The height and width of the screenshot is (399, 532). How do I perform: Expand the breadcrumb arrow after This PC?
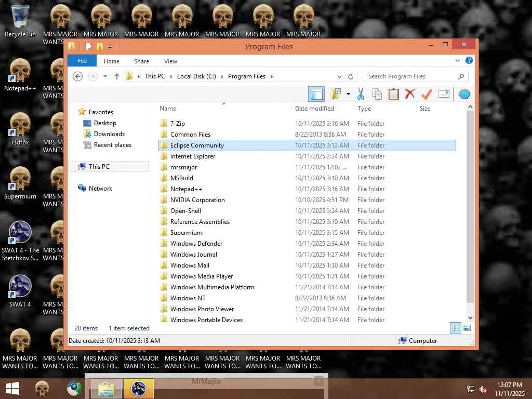tap(170, 76)
